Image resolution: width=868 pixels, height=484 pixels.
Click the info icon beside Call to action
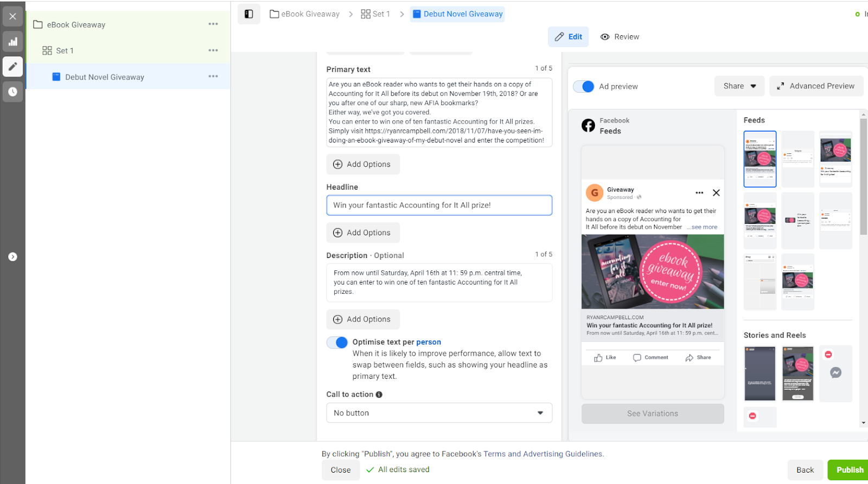coord(379,395)
